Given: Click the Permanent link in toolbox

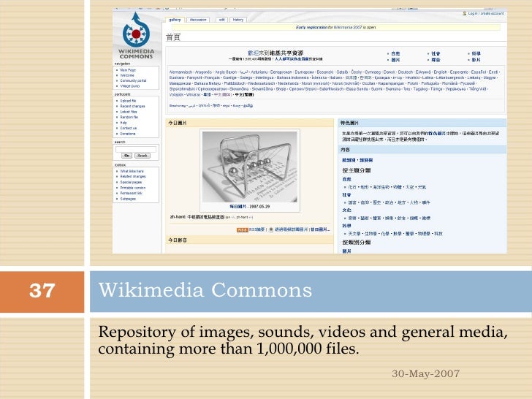Looking at the screenshot, I should click(x=132, y=193).
